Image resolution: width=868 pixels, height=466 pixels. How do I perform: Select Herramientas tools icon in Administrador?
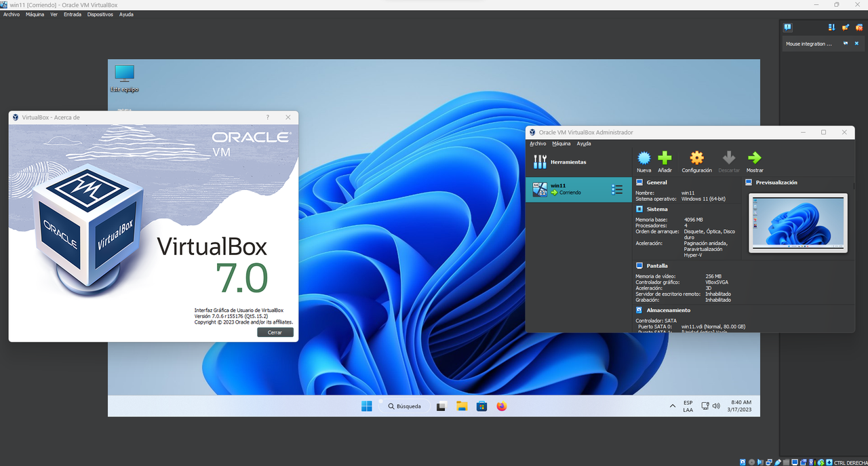click(540, 162)
